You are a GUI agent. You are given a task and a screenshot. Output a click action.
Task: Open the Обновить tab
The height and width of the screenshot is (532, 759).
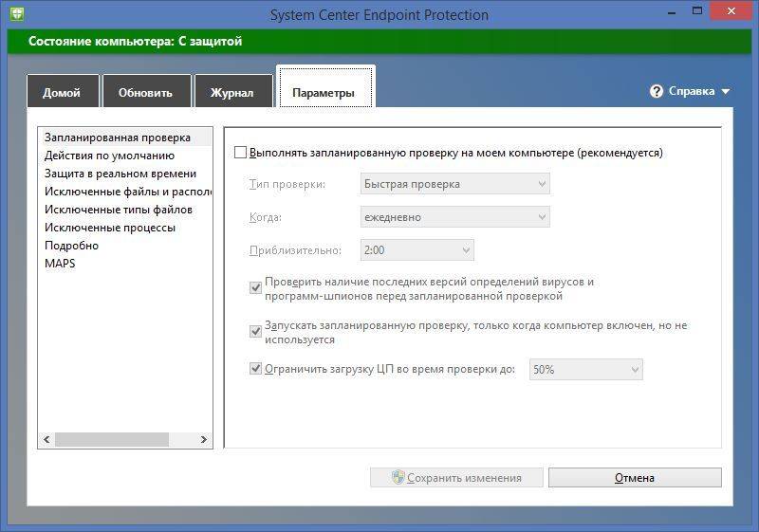point(146,92)
